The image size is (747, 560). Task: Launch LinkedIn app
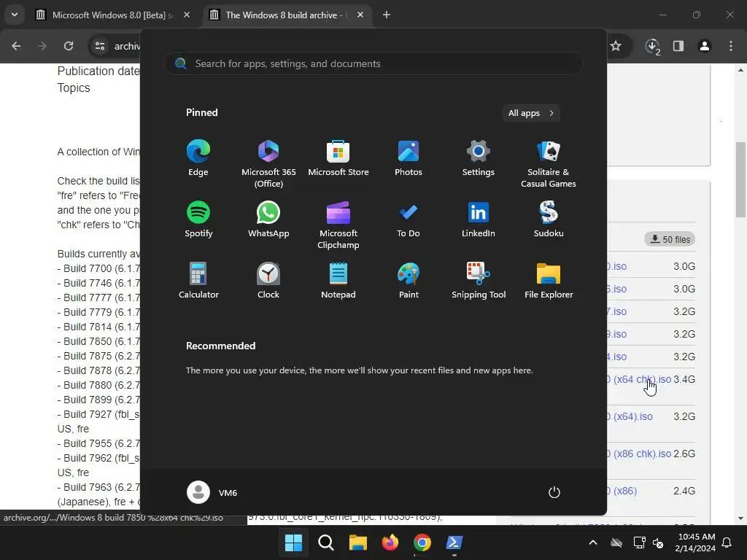point(479,219)
